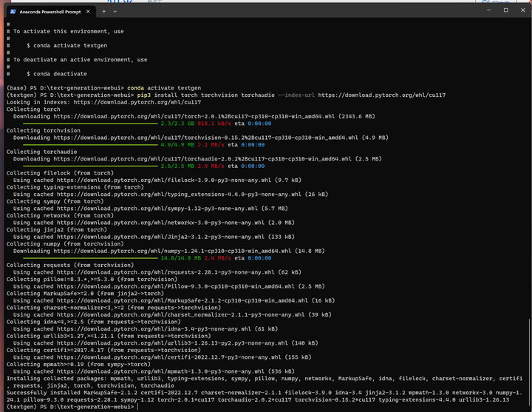Click the 'Collecting torchvision' line

point(43,130)
